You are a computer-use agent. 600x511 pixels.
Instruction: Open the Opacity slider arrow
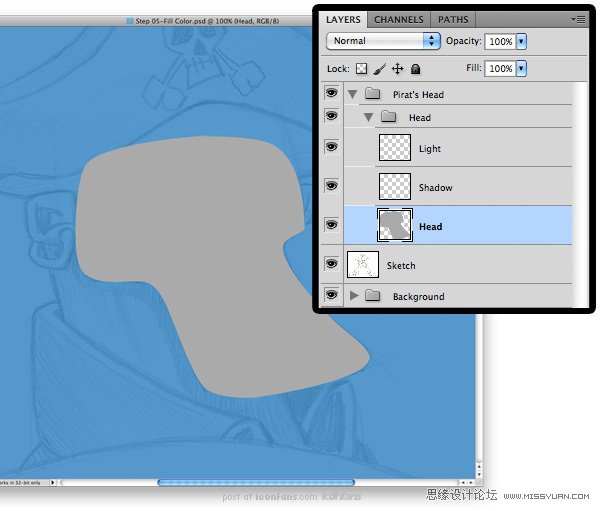point(521,41)
